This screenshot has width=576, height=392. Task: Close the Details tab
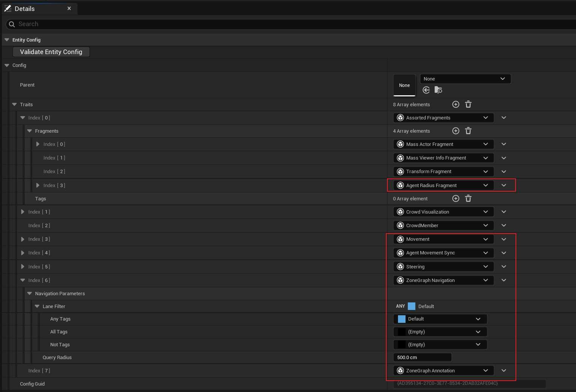[x=69, y=8]
